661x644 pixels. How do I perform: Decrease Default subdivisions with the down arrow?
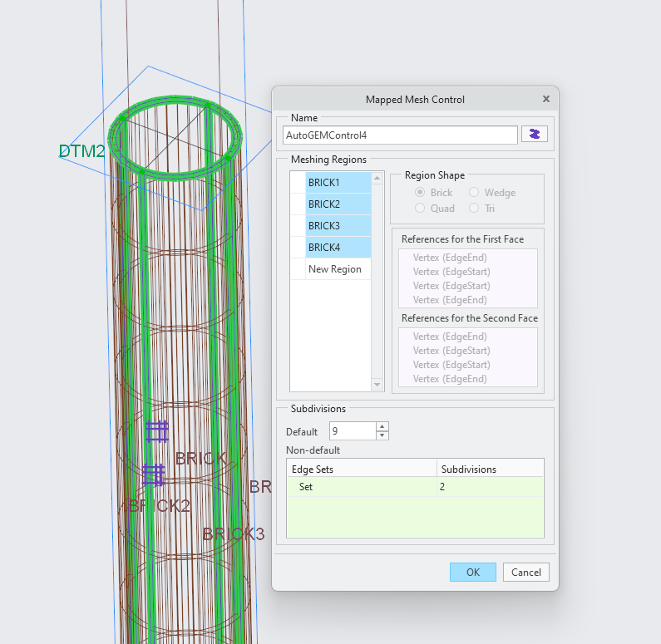[x=382, y=435]
